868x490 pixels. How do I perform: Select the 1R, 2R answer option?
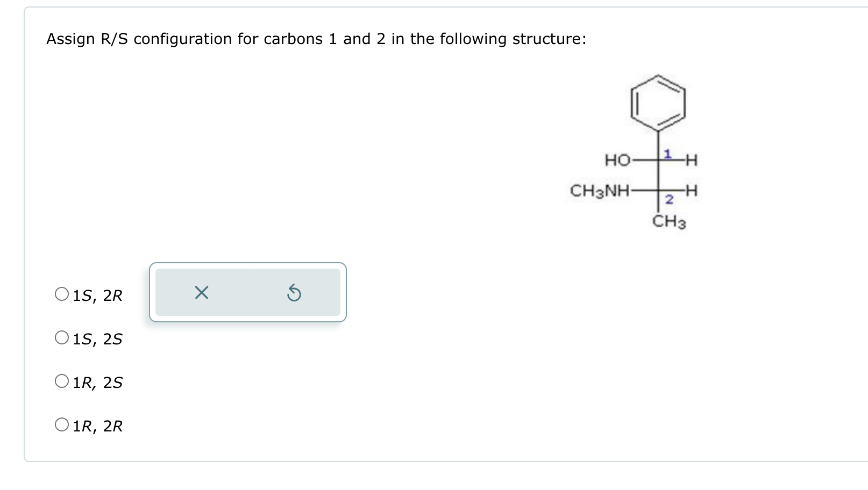[x=61, y=424]
